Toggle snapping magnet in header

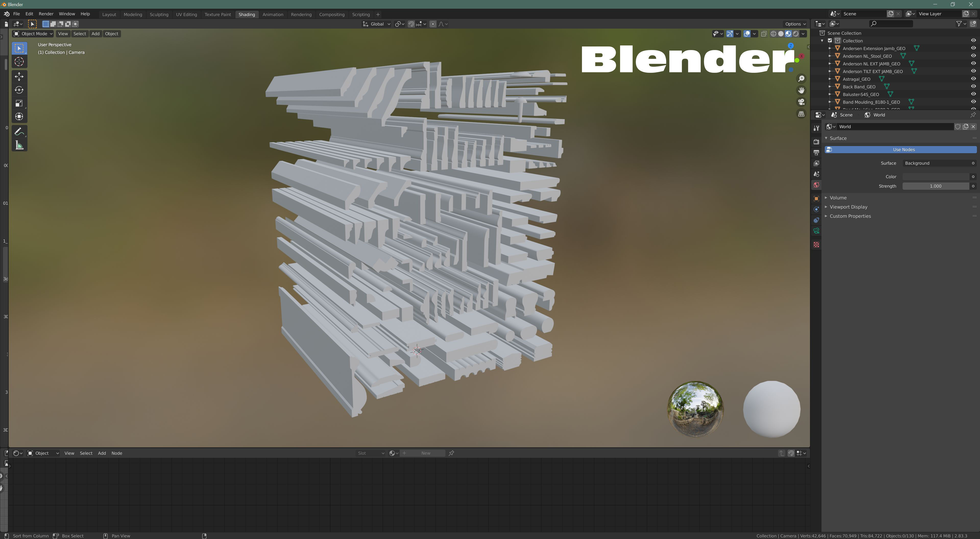411,24
